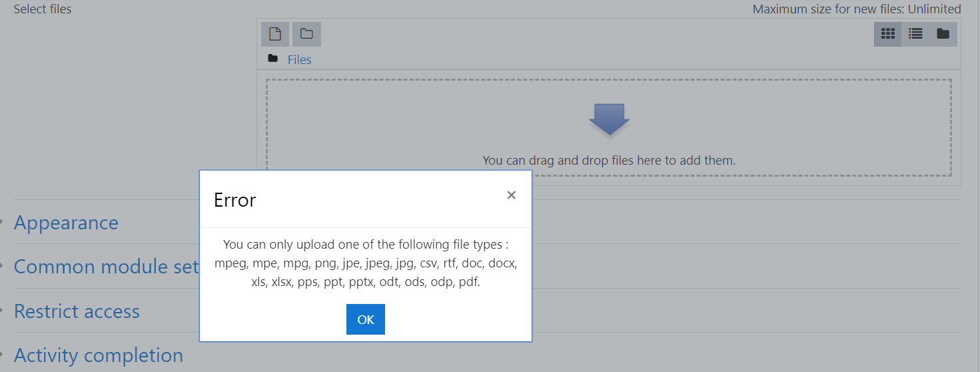
Task: Click the folder icon beside the Files breadcrumb
Action: click(x=272, y=59)
